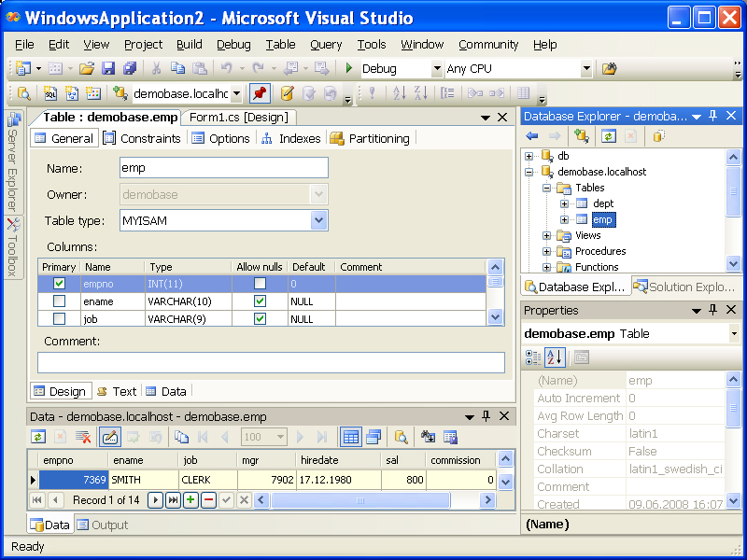747x560 pixels.
Task: Open the demobase.localhost connection dropdown
Action: [237, 93]
